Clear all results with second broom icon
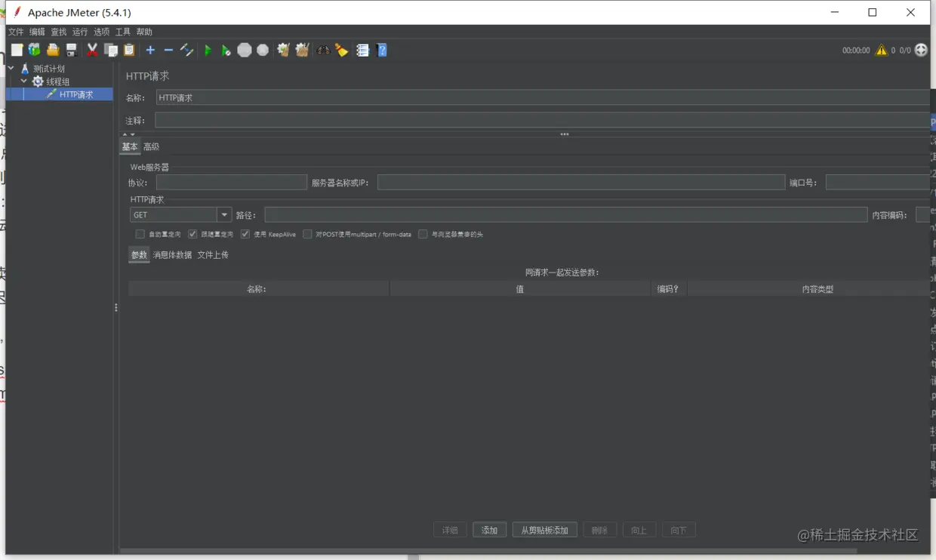Image resolution: width=936 pixels, height=560 pixels. 302,50
